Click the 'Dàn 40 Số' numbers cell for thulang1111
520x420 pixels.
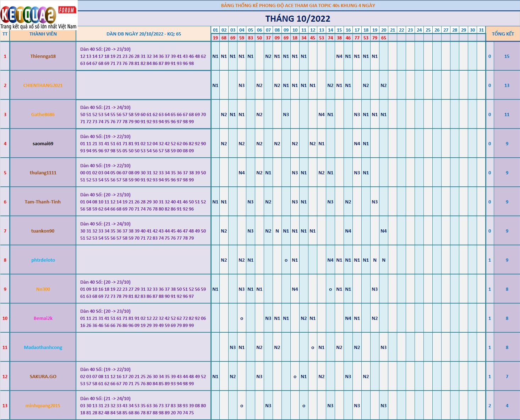tap(143, 173)
